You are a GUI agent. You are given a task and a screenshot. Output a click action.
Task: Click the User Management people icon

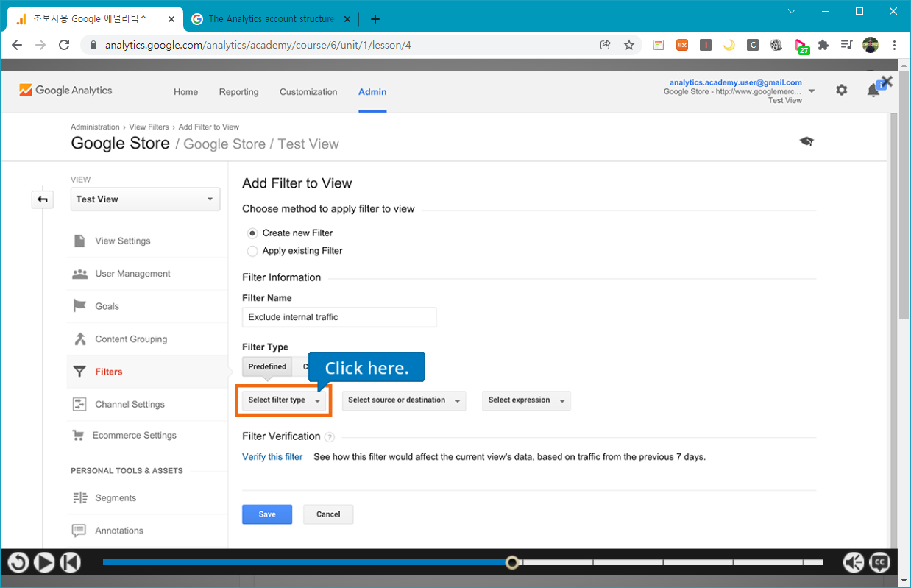coord(79,274)
